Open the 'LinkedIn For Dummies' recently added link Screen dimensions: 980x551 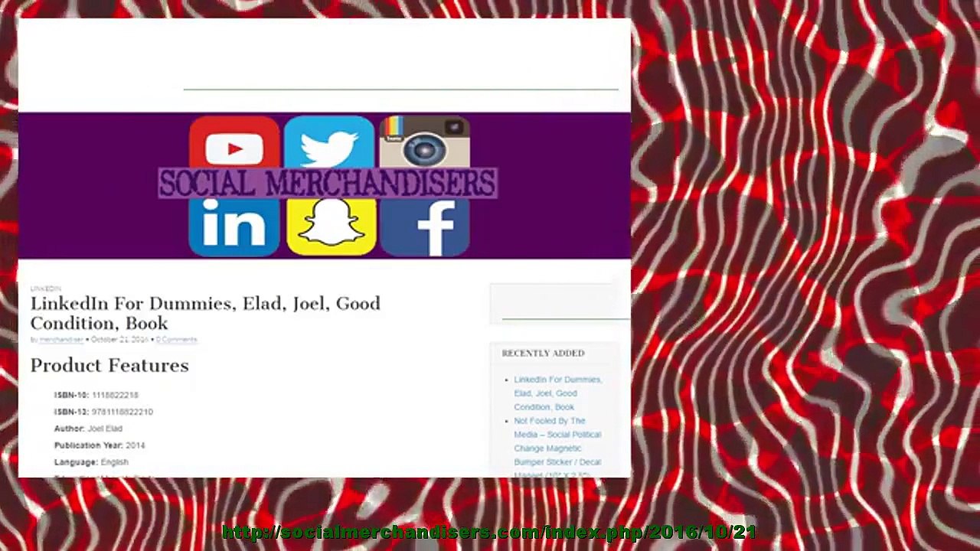click(558, 393)
